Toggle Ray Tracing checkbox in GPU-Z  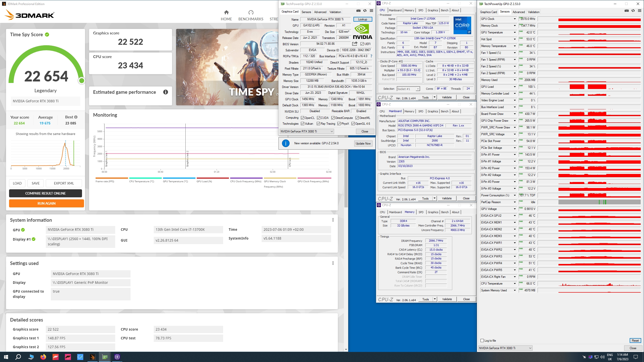pyautogui.click(x=318, y=124)
